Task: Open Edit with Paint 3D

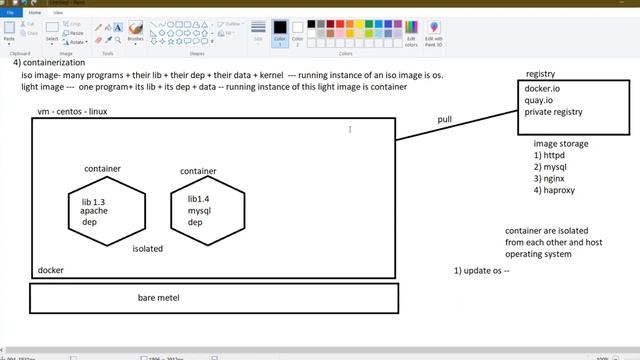Action: (x=433, y=33)
